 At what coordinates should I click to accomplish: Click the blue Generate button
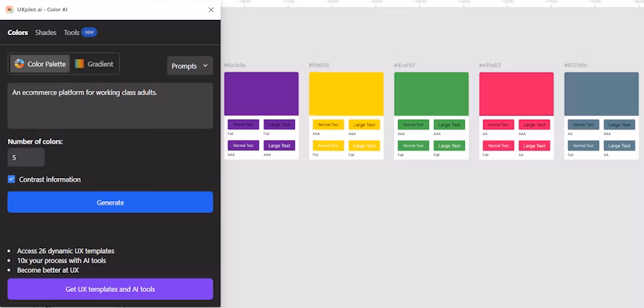[x=110, y=202]
